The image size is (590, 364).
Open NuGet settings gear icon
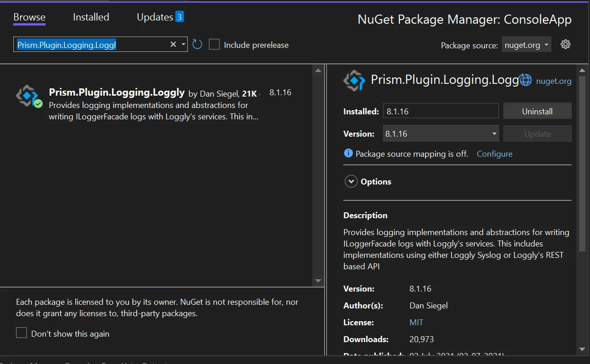[x=565, y=44]
